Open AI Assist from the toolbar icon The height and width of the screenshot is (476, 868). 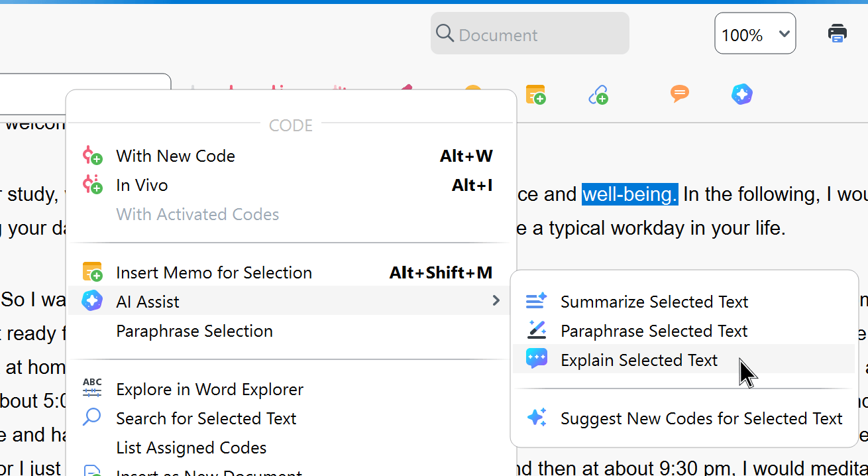(x=741, y=94)
